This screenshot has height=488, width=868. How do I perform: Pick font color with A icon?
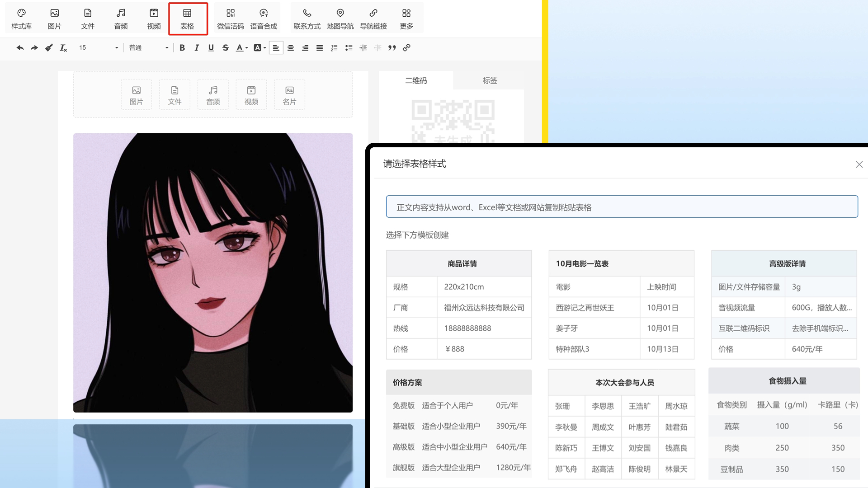coord(239,47)
